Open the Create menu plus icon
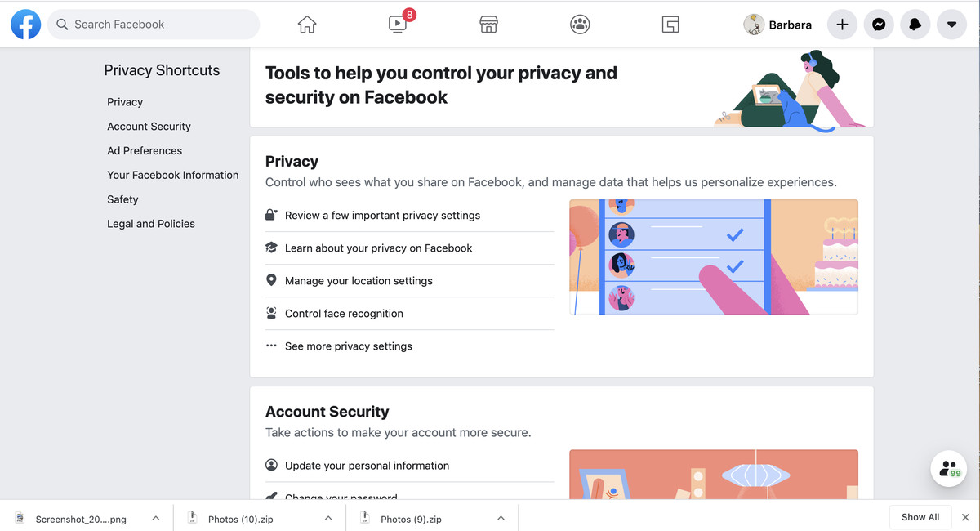This screenshot has width=980, height=531. point(842,25)
